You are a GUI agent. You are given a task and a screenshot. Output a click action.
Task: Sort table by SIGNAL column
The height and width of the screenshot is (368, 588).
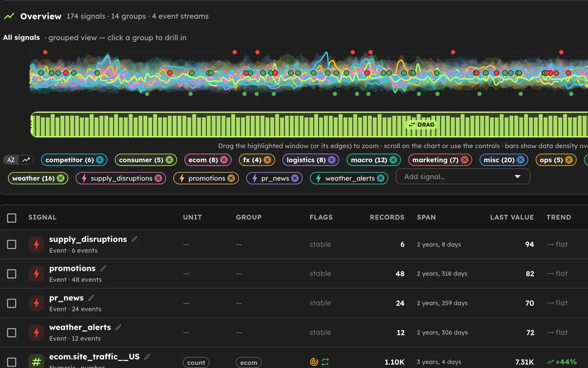point(43,217)
